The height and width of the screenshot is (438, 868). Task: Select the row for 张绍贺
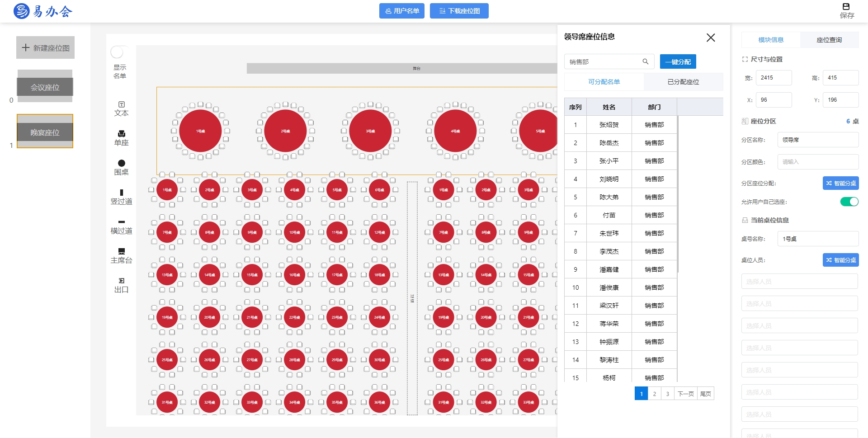coord(621,125)
